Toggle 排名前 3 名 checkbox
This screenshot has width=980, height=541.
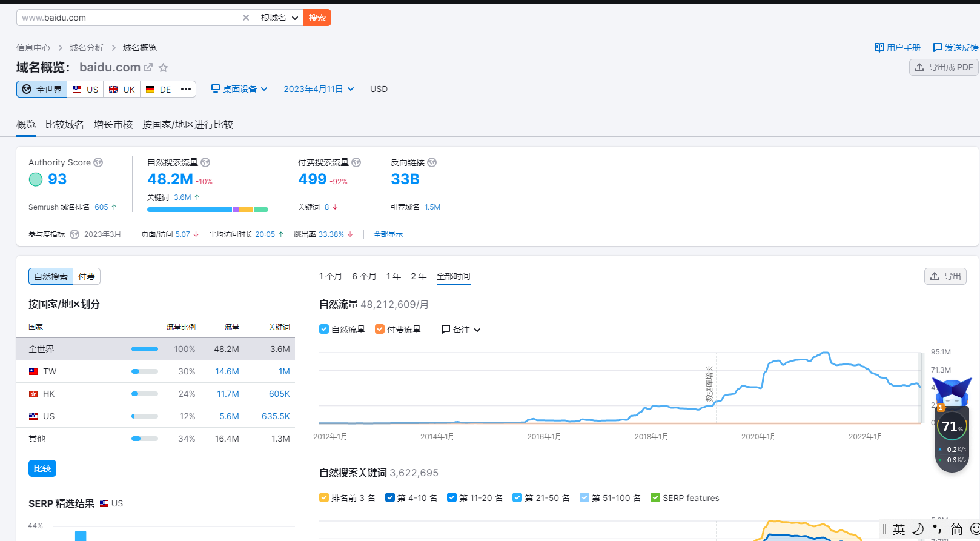pyautogui.click(x=324, y=497)
